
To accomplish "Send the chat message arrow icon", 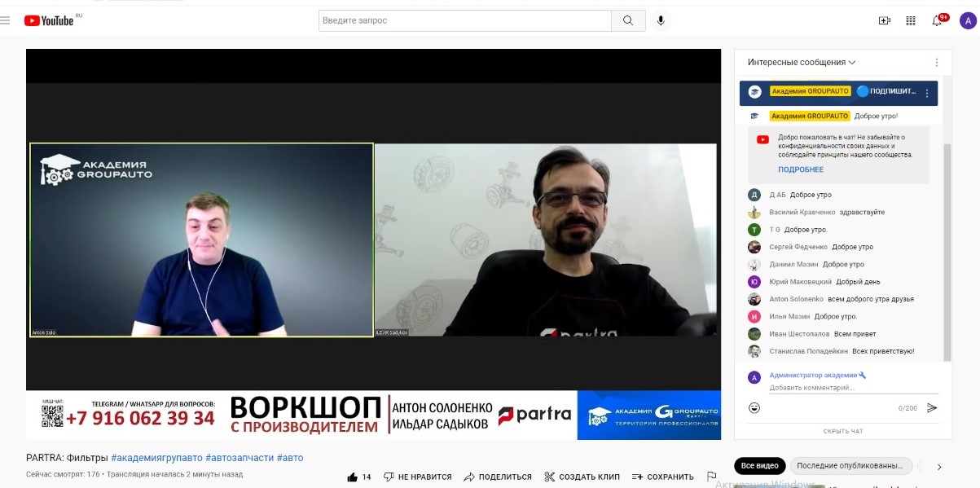I will tap(932, 407).
